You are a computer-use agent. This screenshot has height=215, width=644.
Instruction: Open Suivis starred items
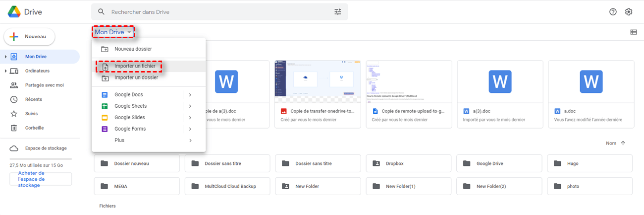coord(31,114)
